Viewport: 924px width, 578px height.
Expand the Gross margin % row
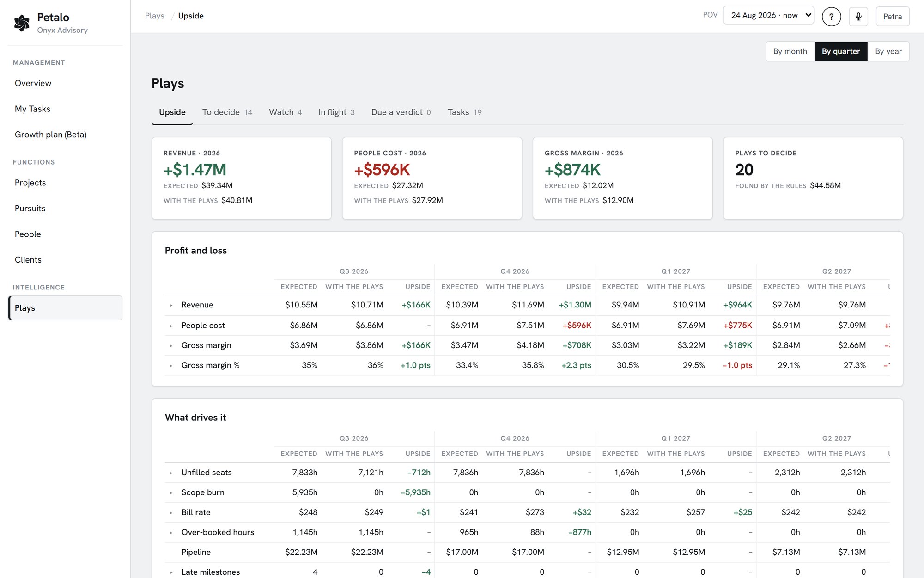pyautogui.click(x=171, y=365)
